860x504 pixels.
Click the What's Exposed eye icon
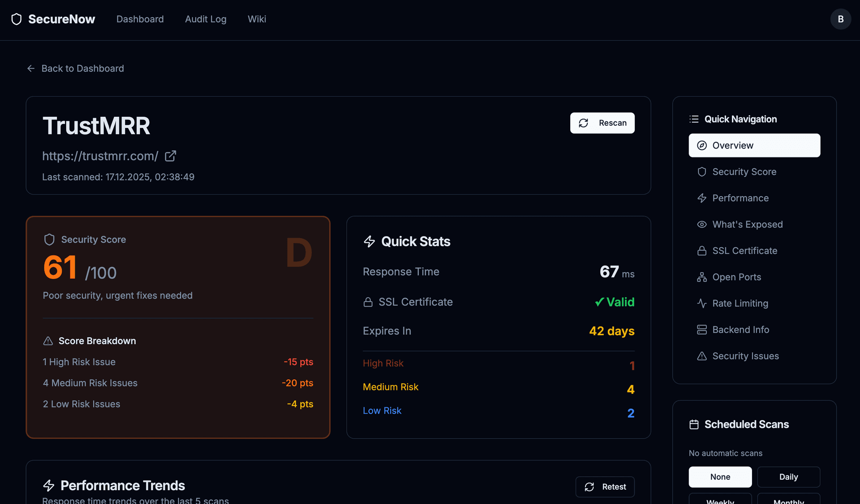(x=702, y=224)
